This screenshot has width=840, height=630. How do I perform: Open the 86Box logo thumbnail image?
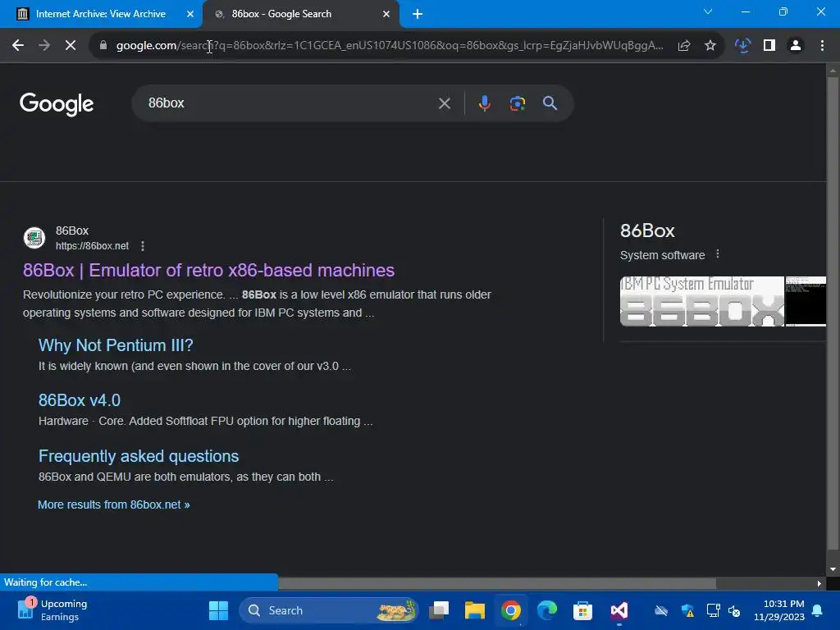point(702,301)
